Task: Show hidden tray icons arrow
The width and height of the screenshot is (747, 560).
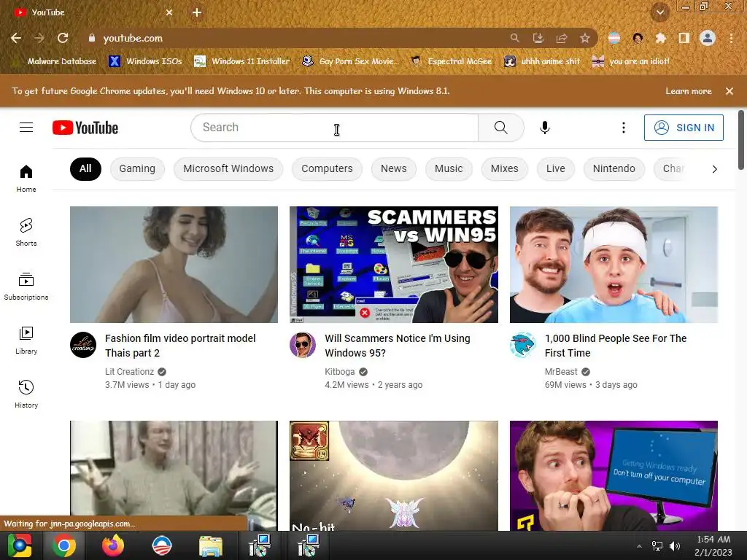Action: [x=639, y=545]
